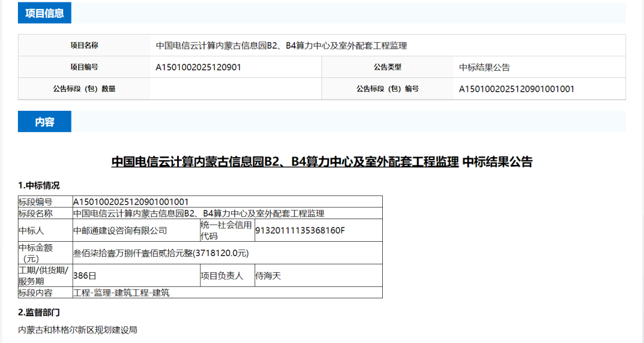Select the 2.监督部门 heading

39,313
